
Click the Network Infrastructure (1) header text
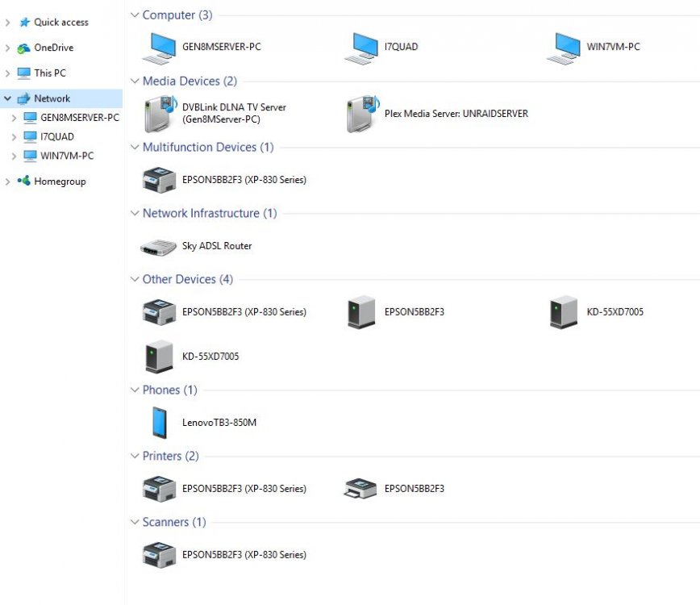(x=210, y=213)
